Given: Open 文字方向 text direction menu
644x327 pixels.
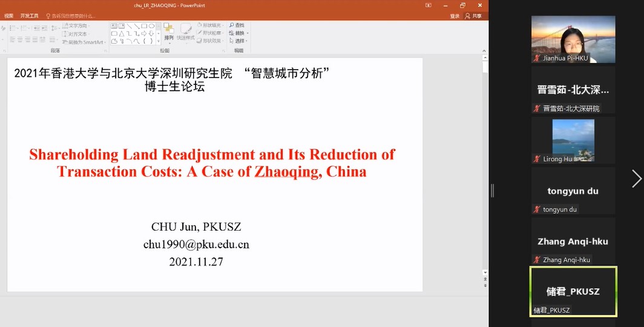Looking at the screenshot, I should (x=76, y=25).
